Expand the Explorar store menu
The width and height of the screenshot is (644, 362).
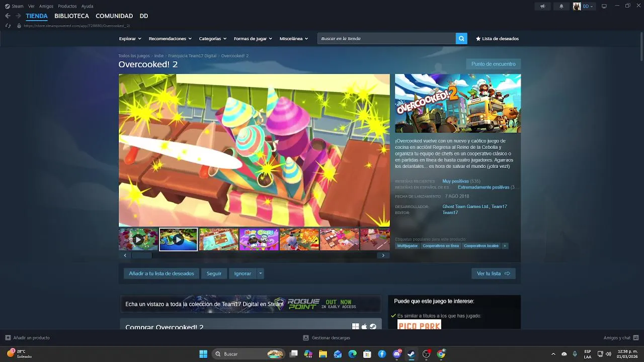click(130, 39)
